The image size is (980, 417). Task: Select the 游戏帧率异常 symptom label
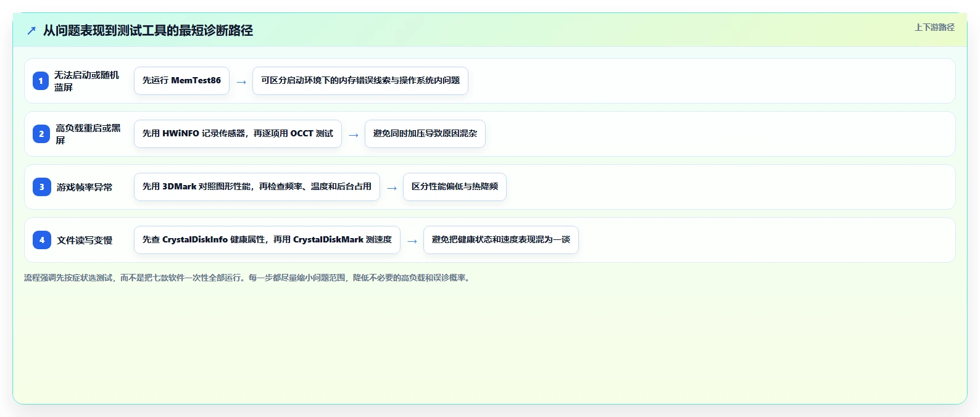click(85, 187)
